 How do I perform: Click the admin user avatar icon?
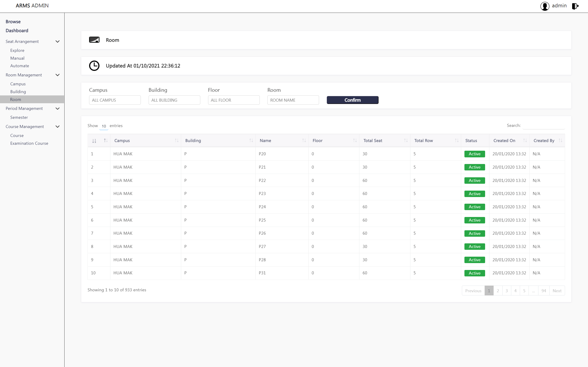[545, 6]
